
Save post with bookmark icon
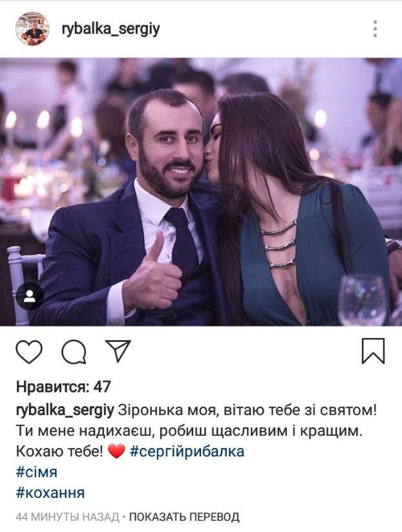point(373,351)
